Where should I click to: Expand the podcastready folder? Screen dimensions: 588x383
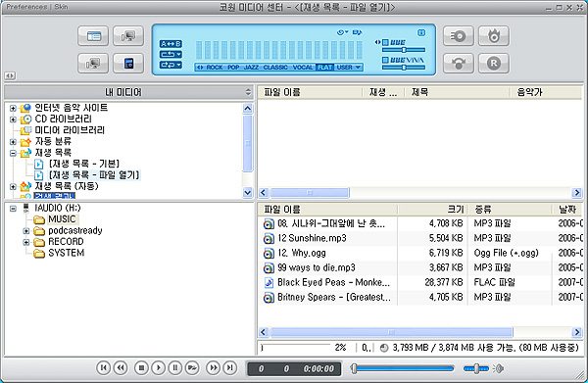(x=25, y=231)
